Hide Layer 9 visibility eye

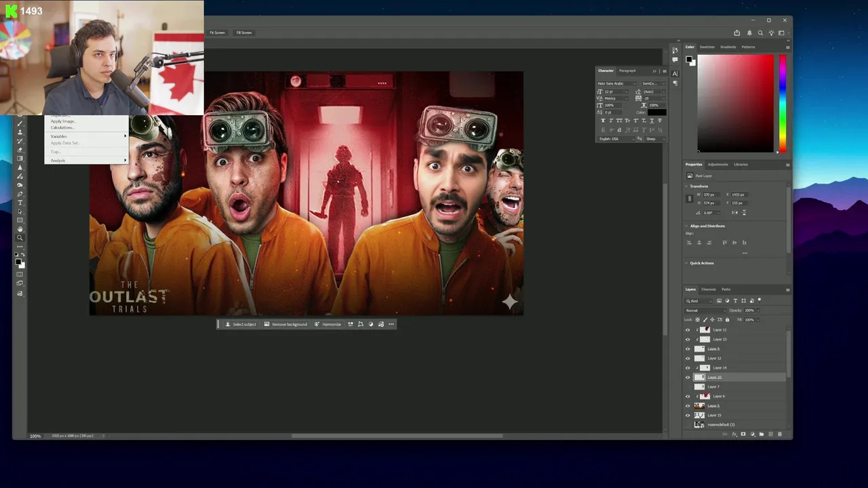pos(688,349)
